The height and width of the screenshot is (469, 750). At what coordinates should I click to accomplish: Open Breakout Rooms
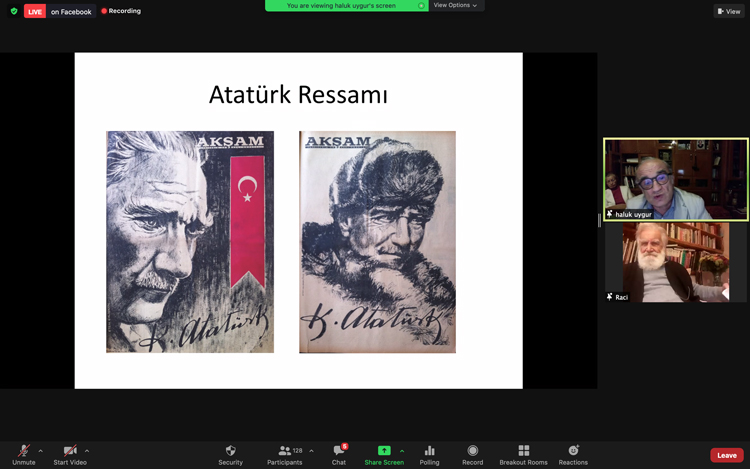523,455
